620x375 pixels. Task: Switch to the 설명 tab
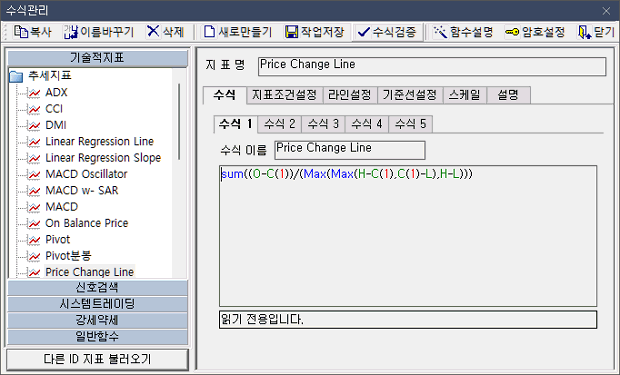[508, 95]
